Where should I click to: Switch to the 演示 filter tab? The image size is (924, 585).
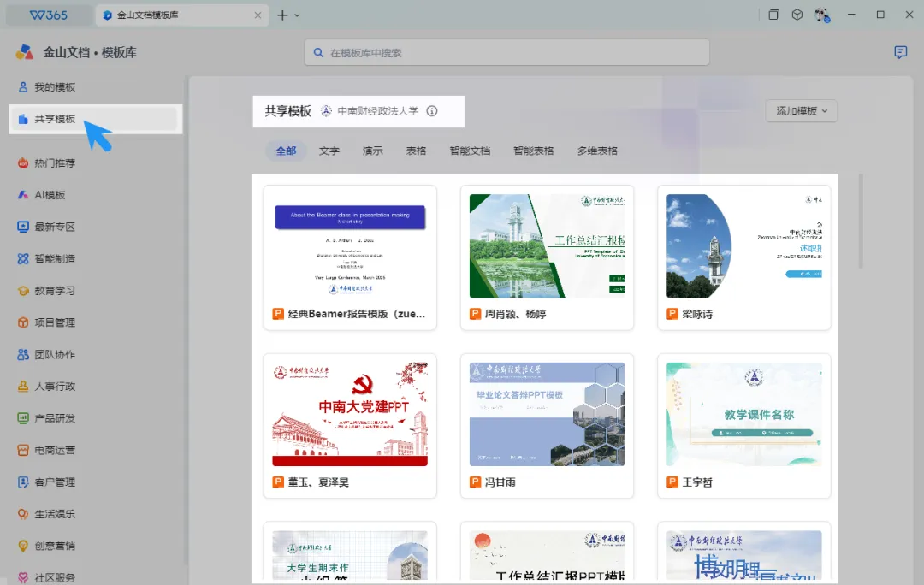point(372,151)
